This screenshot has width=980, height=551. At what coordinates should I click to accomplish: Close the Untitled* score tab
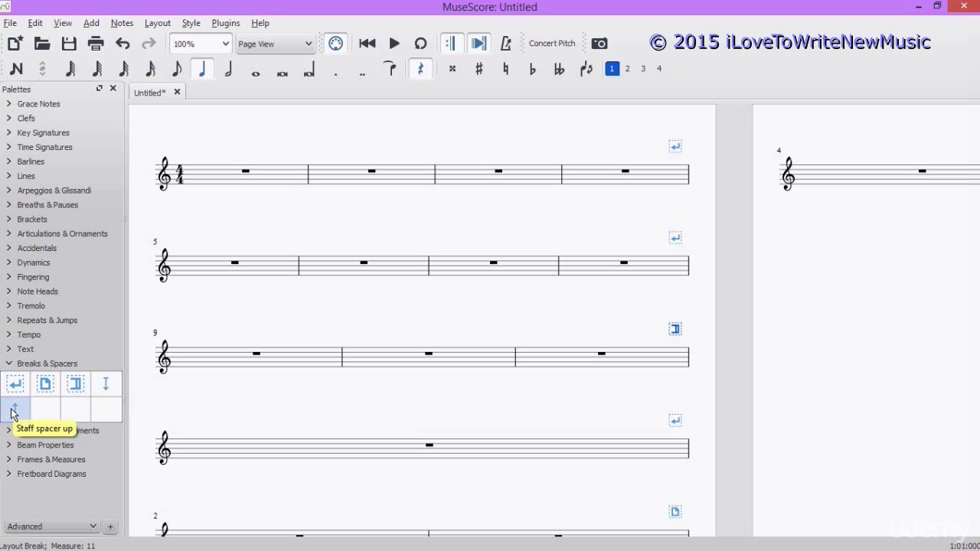(x=177, y=93)
